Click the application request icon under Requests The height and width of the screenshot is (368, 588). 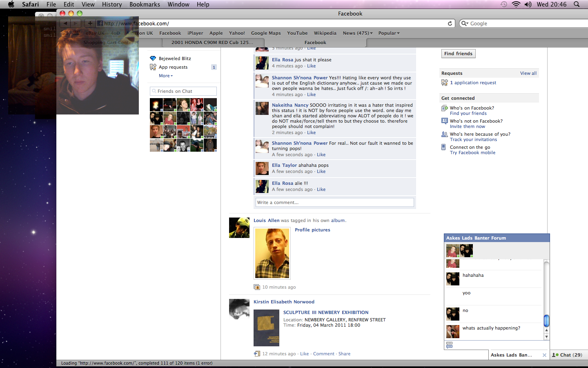(445, 83)
